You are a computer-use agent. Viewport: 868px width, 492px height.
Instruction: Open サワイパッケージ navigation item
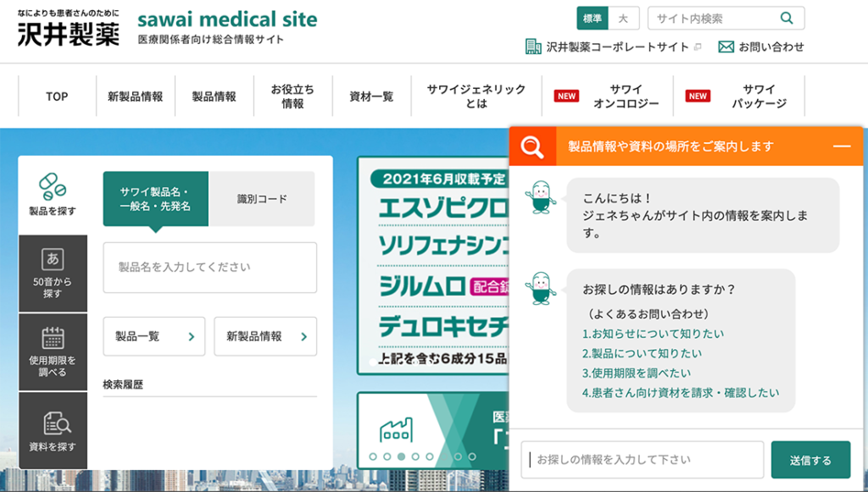(x=739, y=97)
